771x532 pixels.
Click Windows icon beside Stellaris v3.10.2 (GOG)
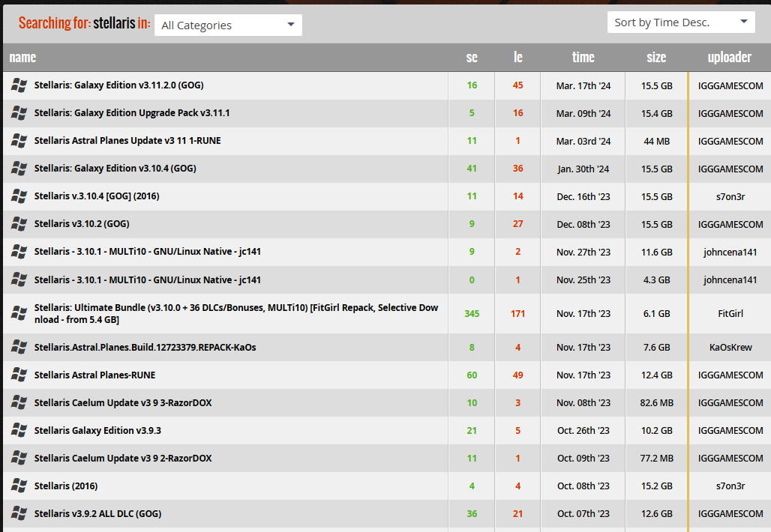[19, 224]
